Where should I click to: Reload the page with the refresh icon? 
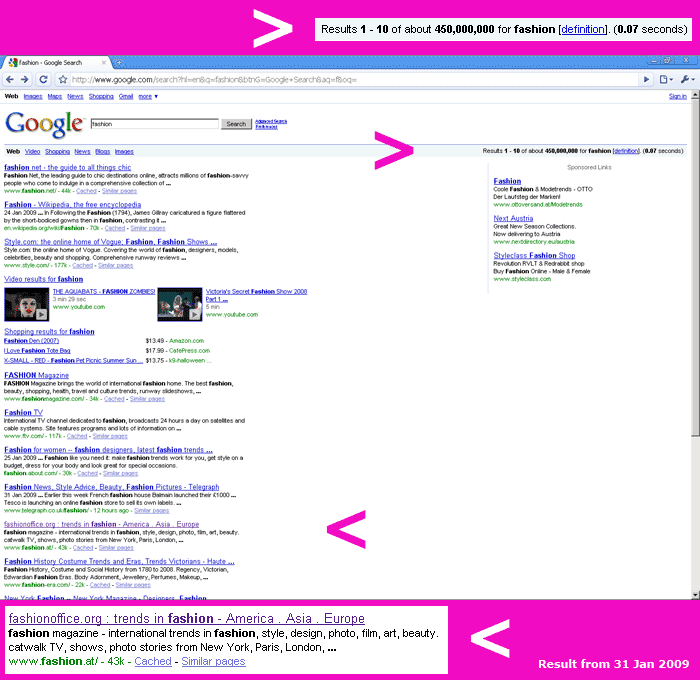[x=43, y=79]
